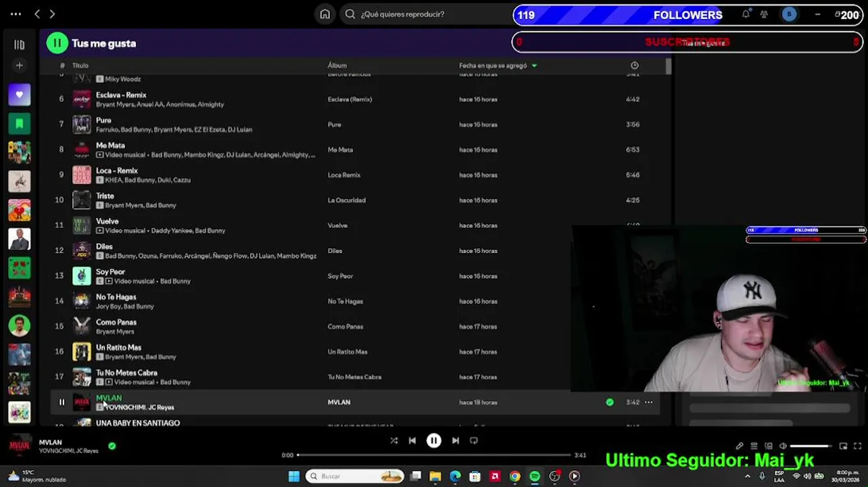Viewport: 868px width, 487px height.
Task: Open the lyrics microphone icon
Action: tap(740, 446)
